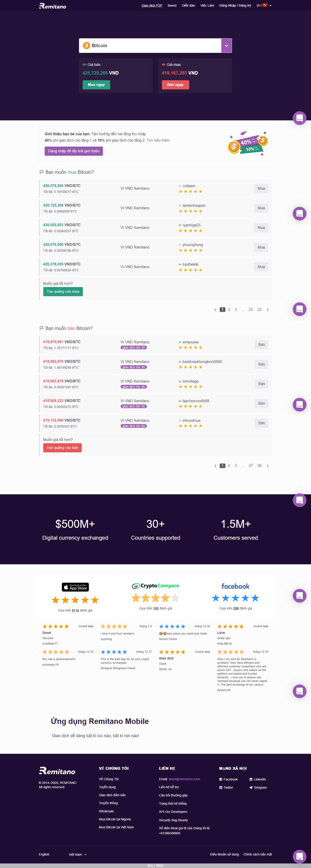The height and width of the screenshot is (868, 311).
Task: Click the referral 40% coins banner image
Action: pyautogui.click(x=248, y=144)
